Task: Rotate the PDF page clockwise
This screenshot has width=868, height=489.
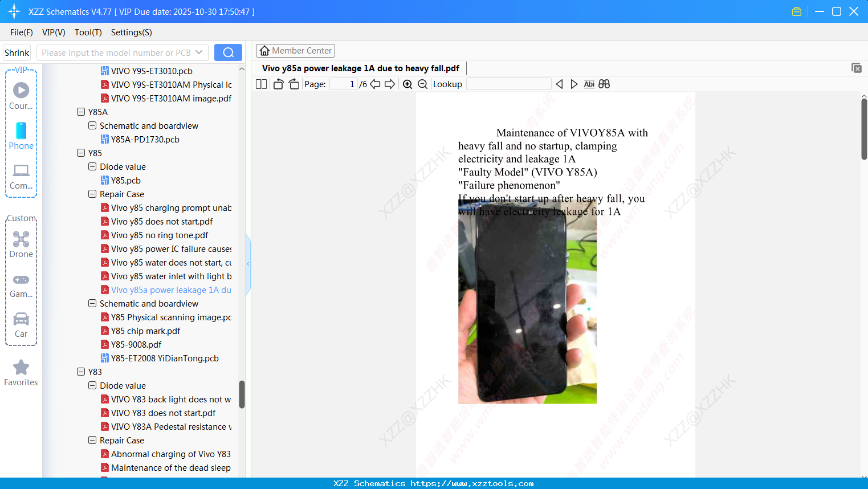Action: pyautogui.click(x=294, y=84)
